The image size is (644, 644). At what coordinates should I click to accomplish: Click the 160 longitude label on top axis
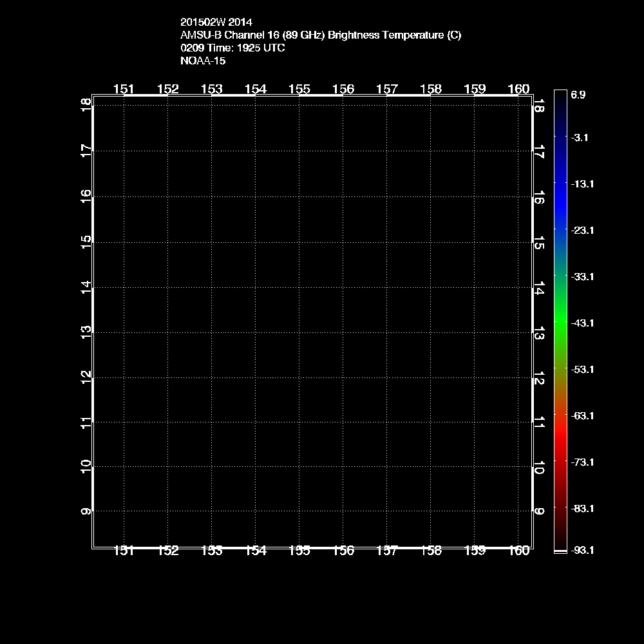coord(519,89)
